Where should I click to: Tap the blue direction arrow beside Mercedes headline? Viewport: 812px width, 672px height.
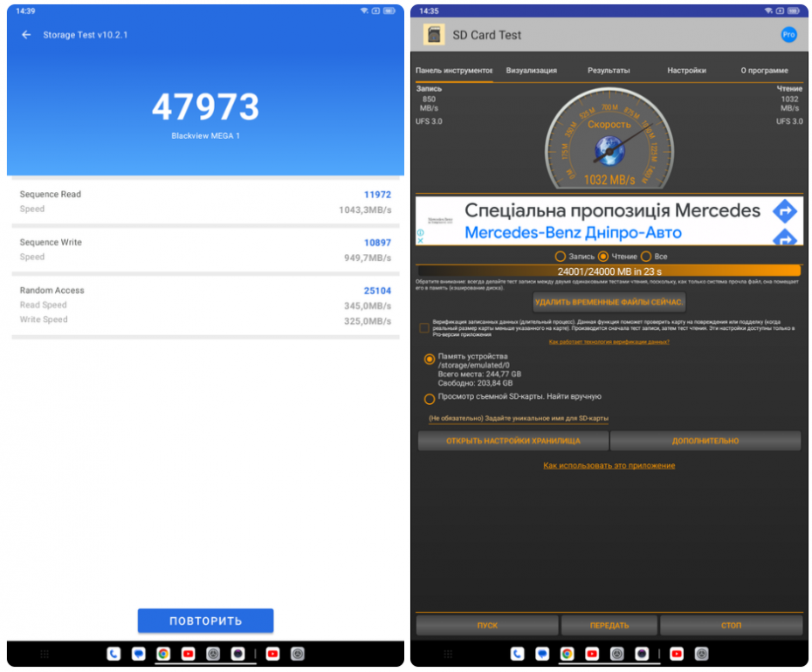(785, 210)
